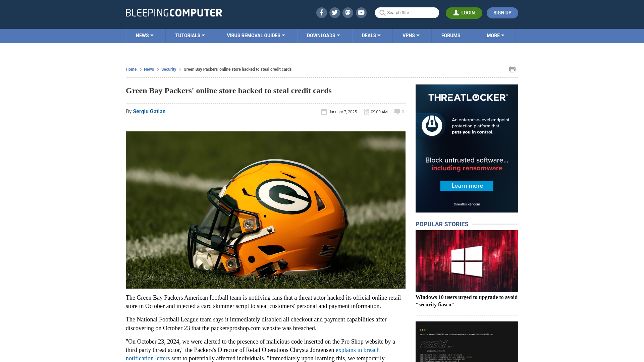The image size is (644, 362).
Task: Open the YouTube social icon link
Action: tap(361, 12)
